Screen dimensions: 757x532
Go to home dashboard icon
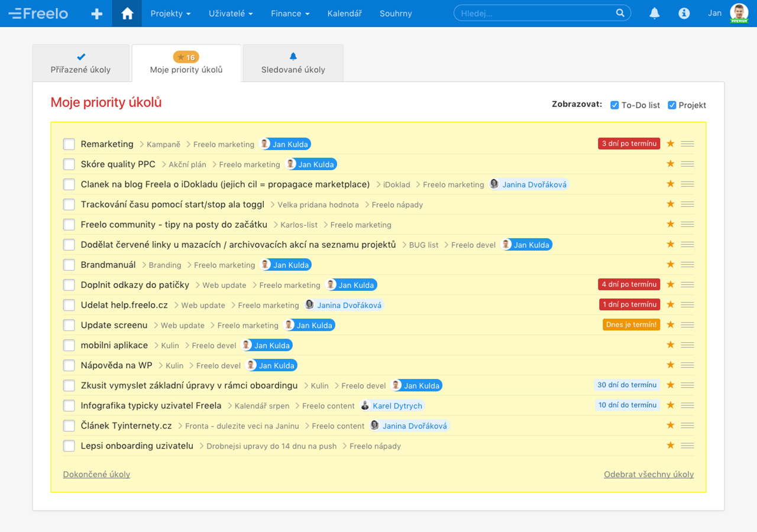(127, 14)
